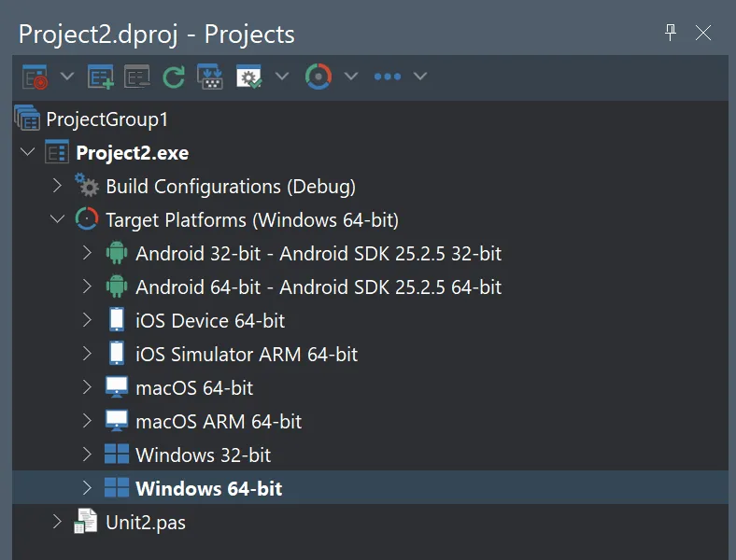Select Build Configurations (Debug) label
The height and width of the screenshot is (560, 736).
(x=231, y=187)
